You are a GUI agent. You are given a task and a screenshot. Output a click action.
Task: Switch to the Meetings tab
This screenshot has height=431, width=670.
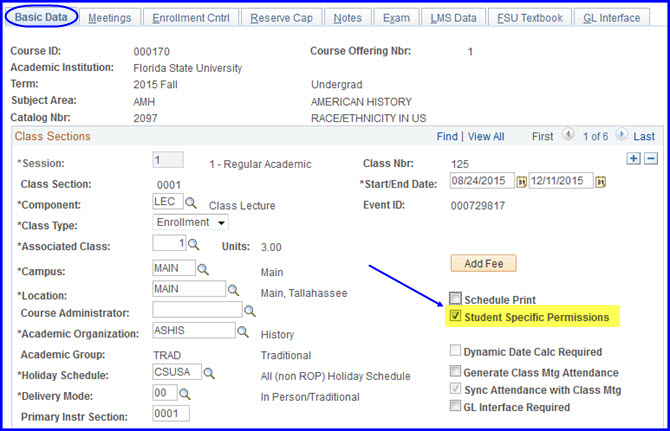pos(109,18)
